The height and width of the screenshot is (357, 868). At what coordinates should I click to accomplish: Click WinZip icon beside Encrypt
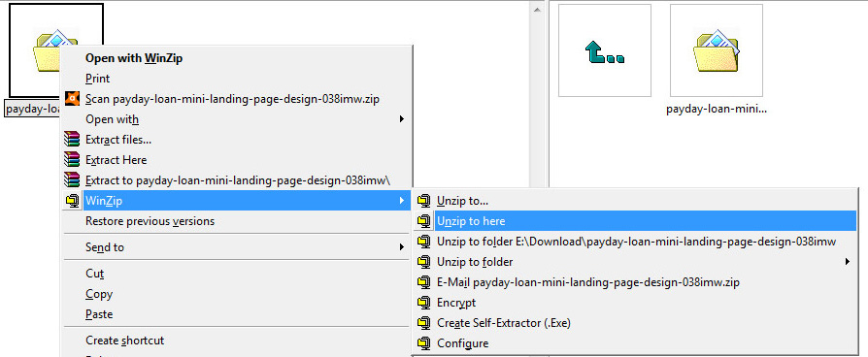point(424,303)
